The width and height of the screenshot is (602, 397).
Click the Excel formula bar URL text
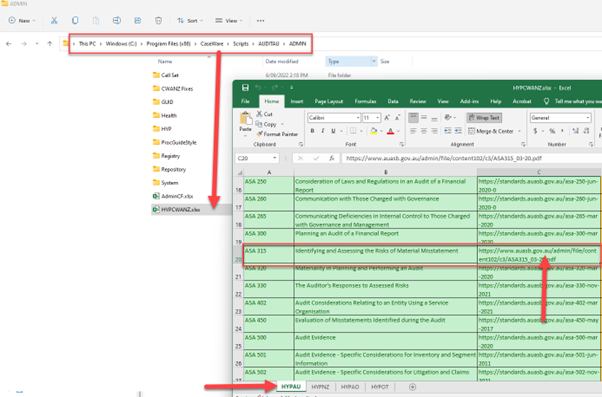444,158
